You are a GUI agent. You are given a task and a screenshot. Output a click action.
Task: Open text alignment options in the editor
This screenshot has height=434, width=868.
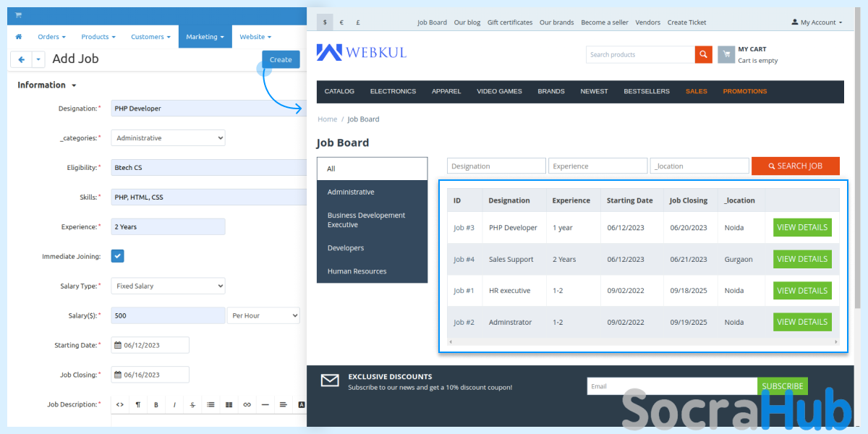click(x=284, y=404)
